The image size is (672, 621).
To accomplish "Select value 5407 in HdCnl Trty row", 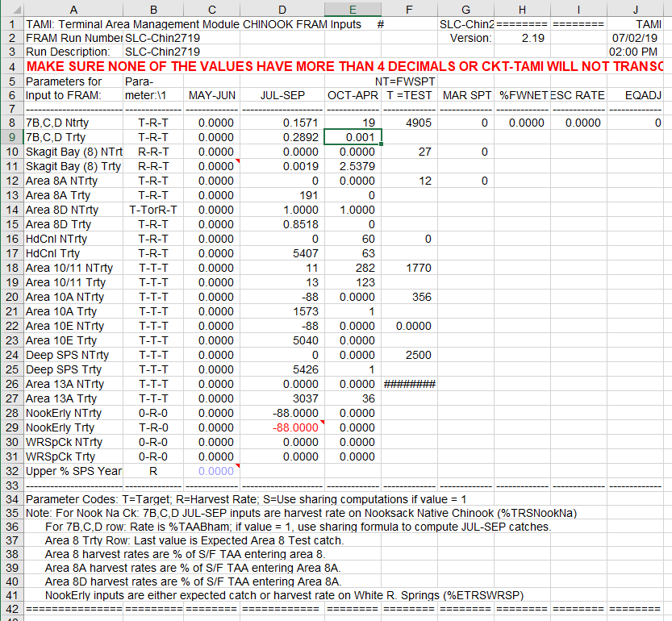I will (x=282, y=253).
